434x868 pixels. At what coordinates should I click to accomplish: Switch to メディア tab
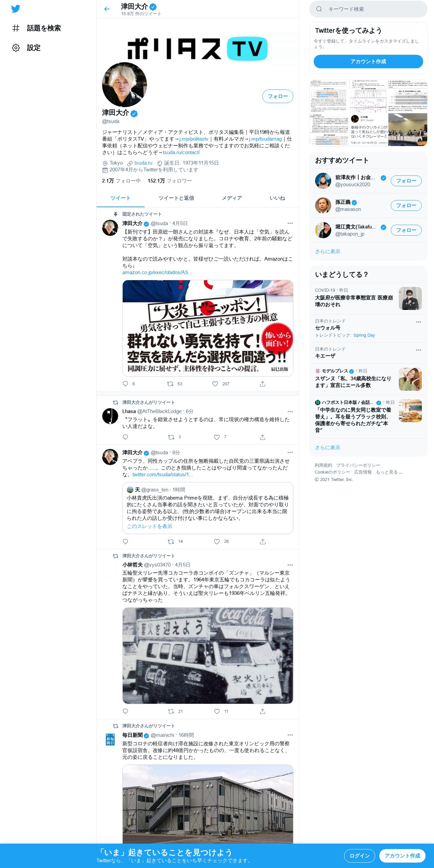pos(232,198)
